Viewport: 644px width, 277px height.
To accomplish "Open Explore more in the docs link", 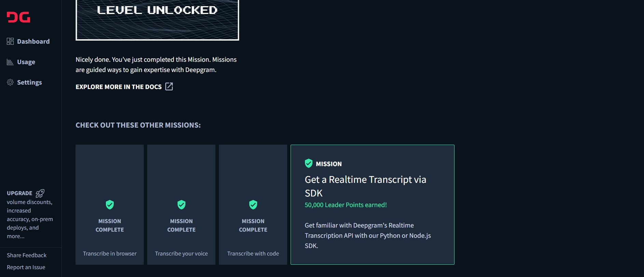I will tap(118, 87).
